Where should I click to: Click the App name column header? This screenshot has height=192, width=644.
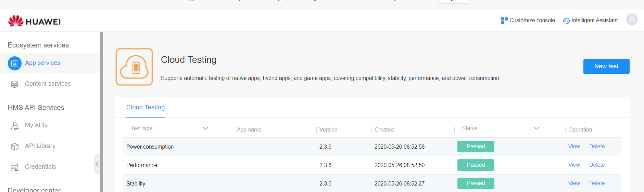[x=249, y=129]
